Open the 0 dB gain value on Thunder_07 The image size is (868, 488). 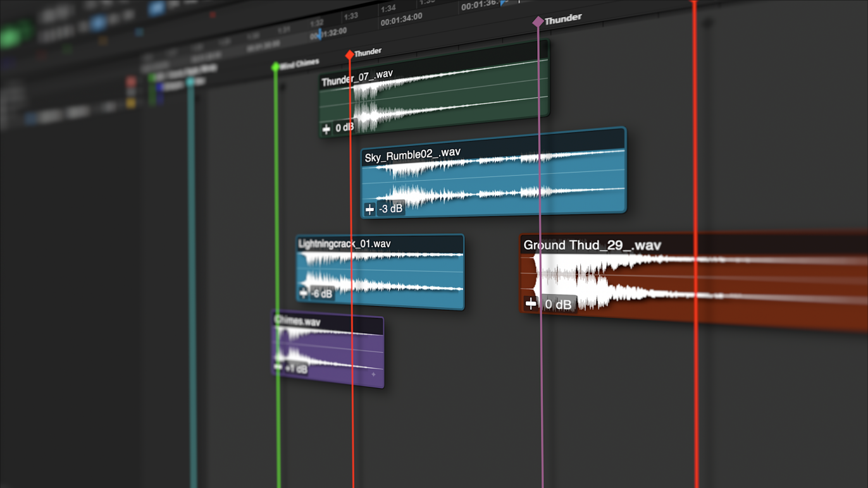click(345, 128)
